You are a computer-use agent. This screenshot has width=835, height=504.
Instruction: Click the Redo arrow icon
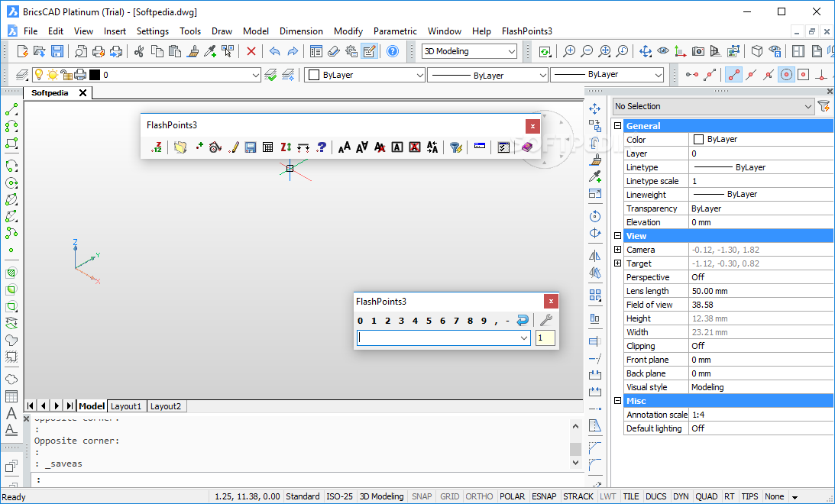click(x=293, y=51)
